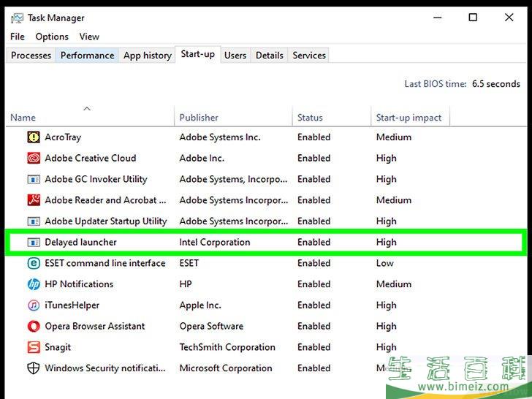Switch to the Services tab

tap(309, 56)
